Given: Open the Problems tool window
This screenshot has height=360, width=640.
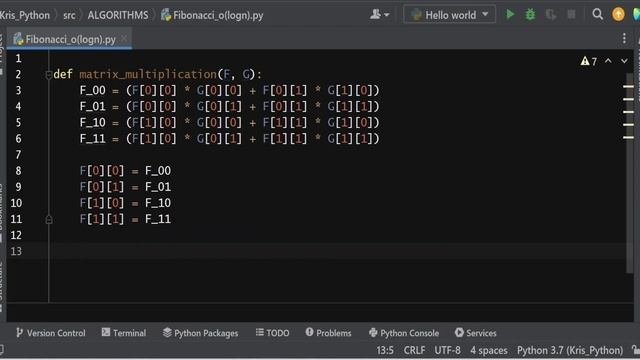Looking at the screenshot, I should (328, 333).
